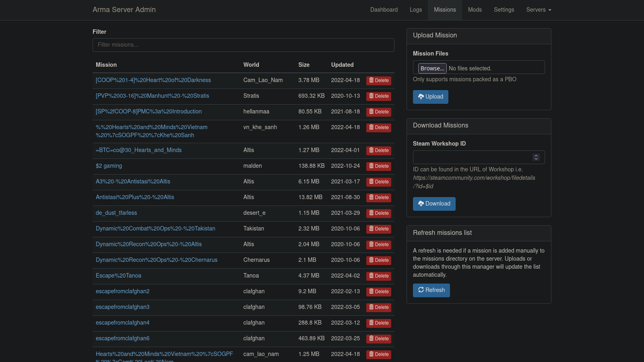This screenshot has height=362, width=644.
Task: Delete A3 Antistasi Altis mission
Action: click(378, 182)
